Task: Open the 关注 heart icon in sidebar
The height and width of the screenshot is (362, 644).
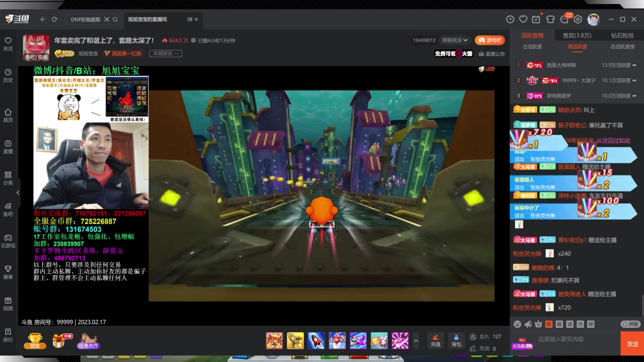Action: pos(8,44)
